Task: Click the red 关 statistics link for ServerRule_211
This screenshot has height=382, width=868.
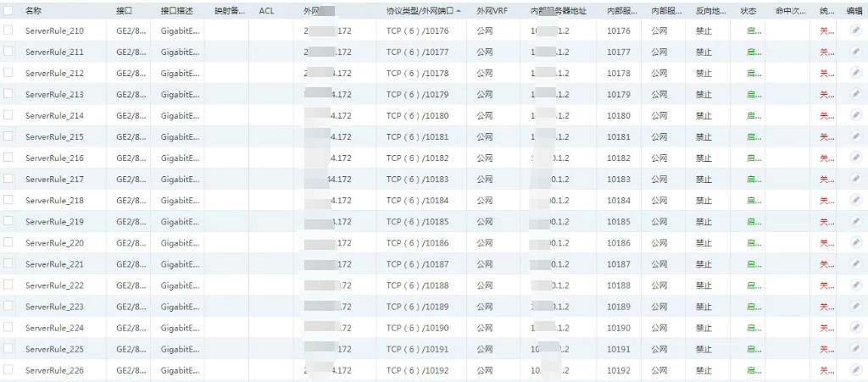Action: pos(827,53)
